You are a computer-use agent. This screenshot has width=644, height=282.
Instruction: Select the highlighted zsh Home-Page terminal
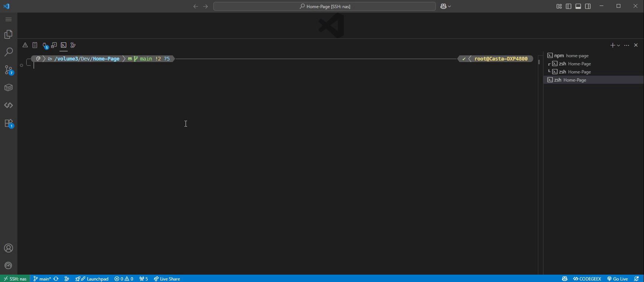(x=593, y=80)
